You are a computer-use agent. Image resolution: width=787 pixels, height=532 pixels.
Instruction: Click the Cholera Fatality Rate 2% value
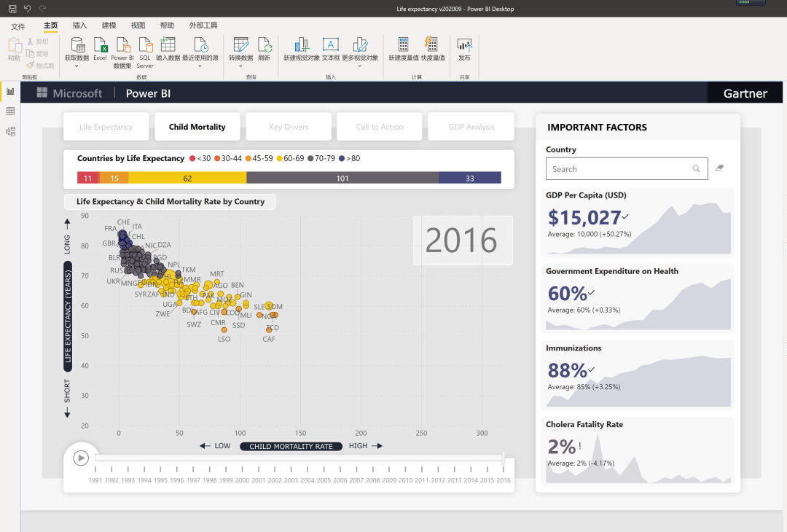562,447
